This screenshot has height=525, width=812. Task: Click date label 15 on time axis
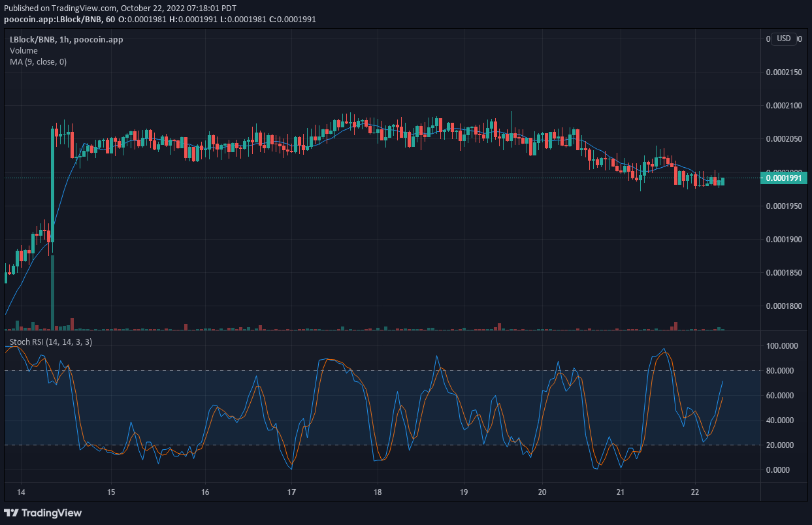[111, 492]
